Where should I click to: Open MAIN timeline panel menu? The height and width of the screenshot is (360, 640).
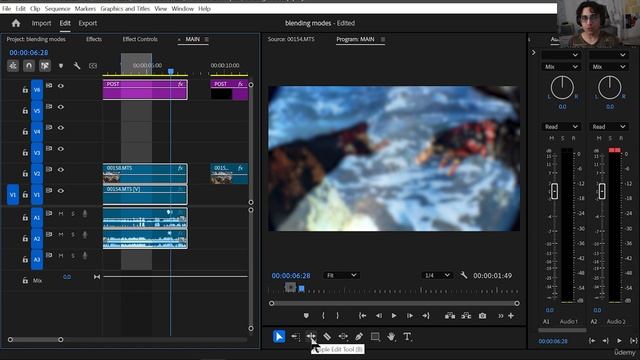coord(207,39)
